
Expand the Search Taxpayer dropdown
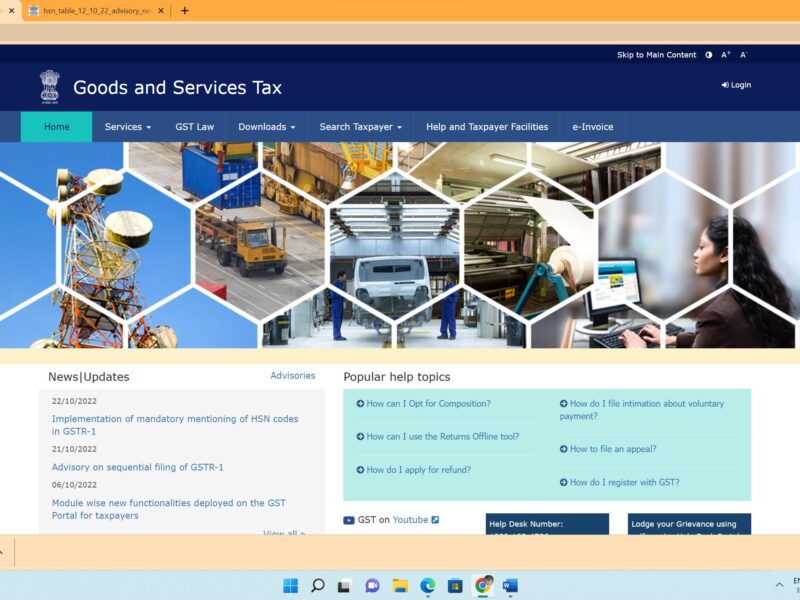360,127
